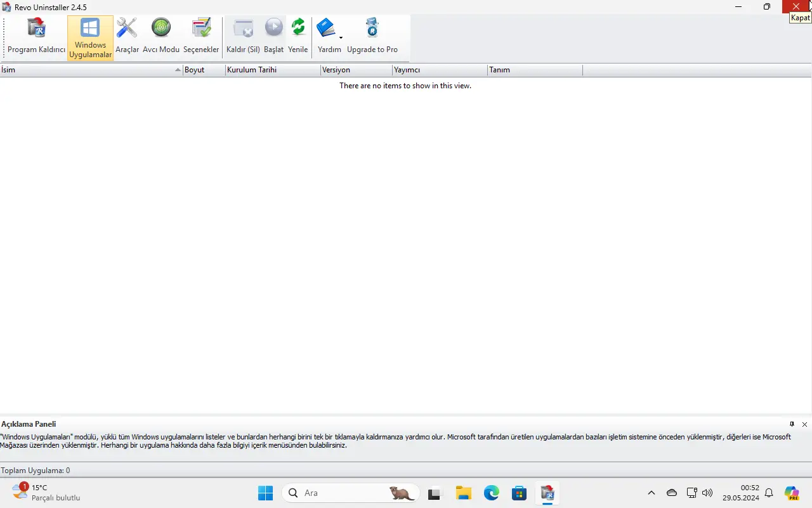Viewport: 812px width, 508px height.
Task: Open the Copilot Preview taskbar icon
Action: (792, 493)
